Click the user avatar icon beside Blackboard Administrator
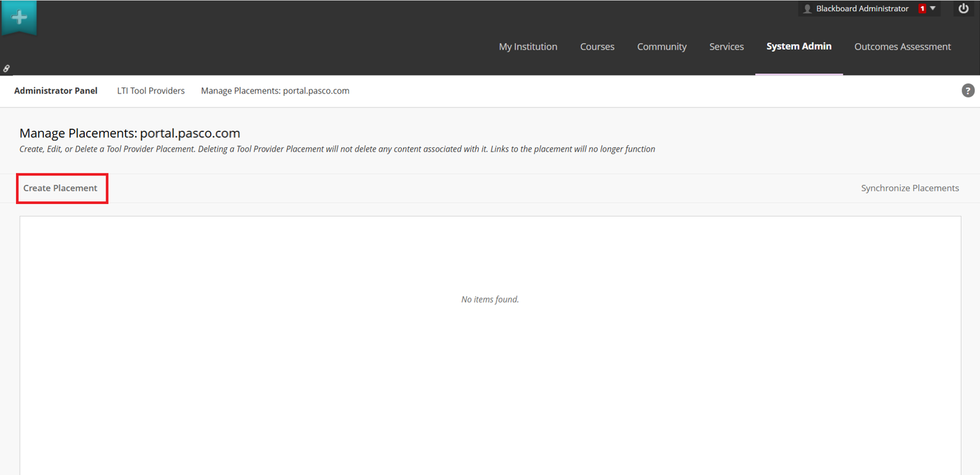 pyautogui.click(x=807, y=9)
